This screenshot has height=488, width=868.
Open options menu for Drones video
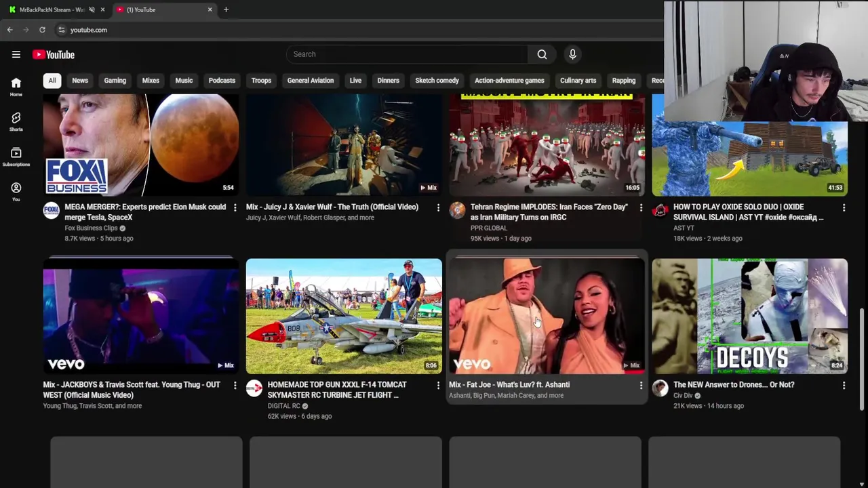click(x=844, y=385)
